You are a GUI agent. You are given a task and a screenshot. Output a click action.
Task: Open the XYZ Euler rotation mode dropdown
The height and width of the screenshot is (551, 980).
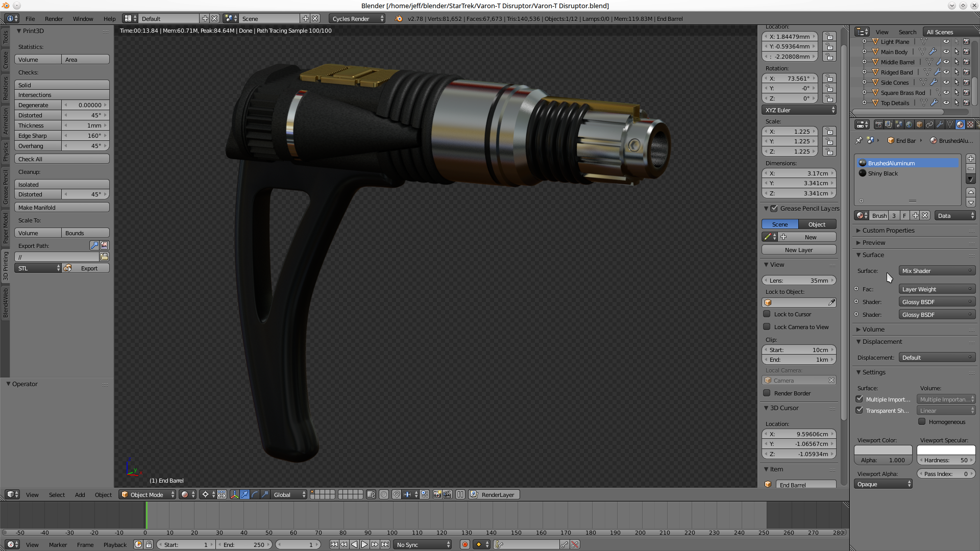(799, 110)
